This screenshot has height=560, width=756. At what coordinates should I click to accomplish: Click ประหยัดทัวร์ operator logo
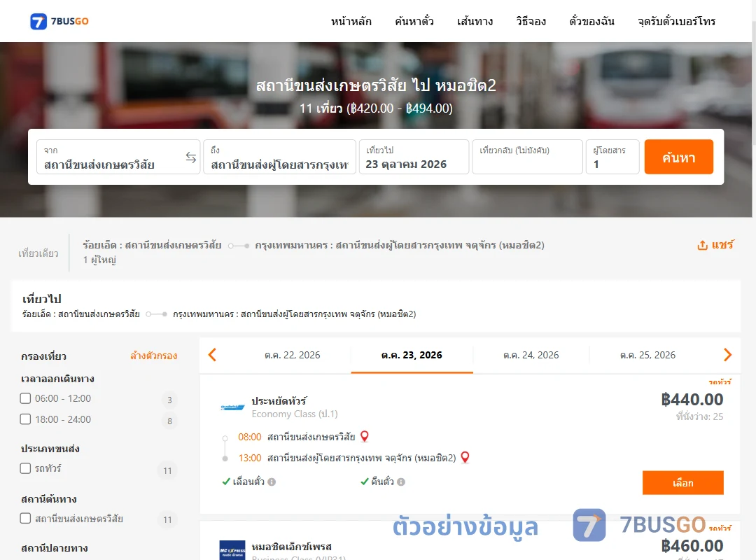pyautogui.click(x=232, y=407)
